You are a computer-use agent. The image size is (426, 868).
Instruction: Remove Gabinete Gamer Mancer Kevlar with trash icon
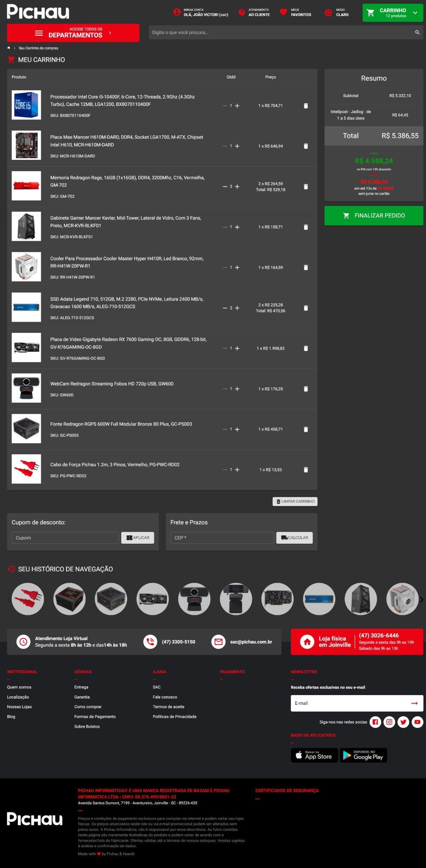pyautogui.click(x=306, y=227)
